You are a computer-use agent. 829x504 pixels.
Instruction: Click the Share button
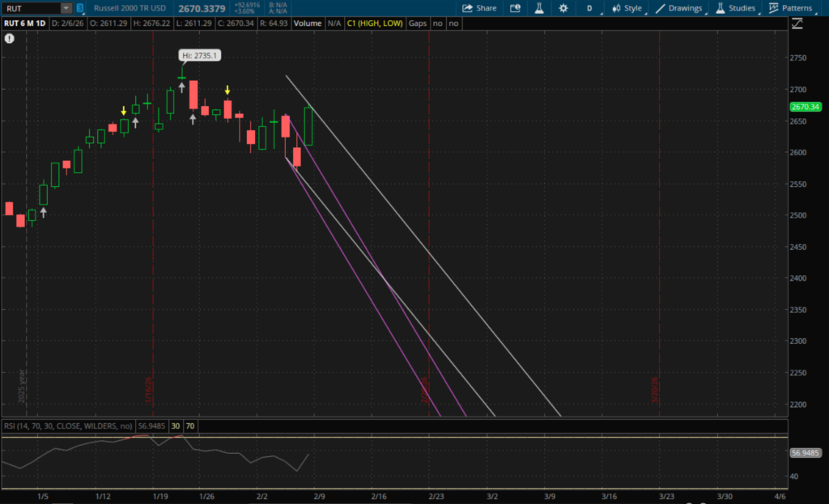pos(479,8)
